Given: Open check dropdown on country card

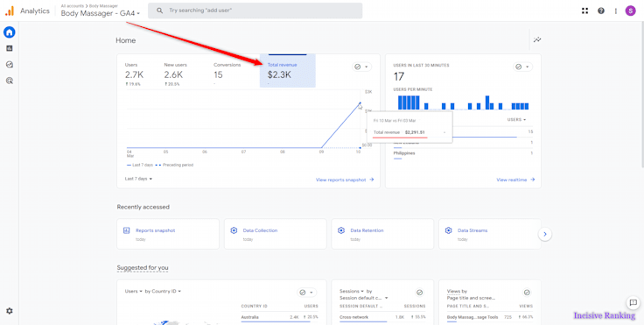Looking at the screenshot, I should click(x=306, y=292).
